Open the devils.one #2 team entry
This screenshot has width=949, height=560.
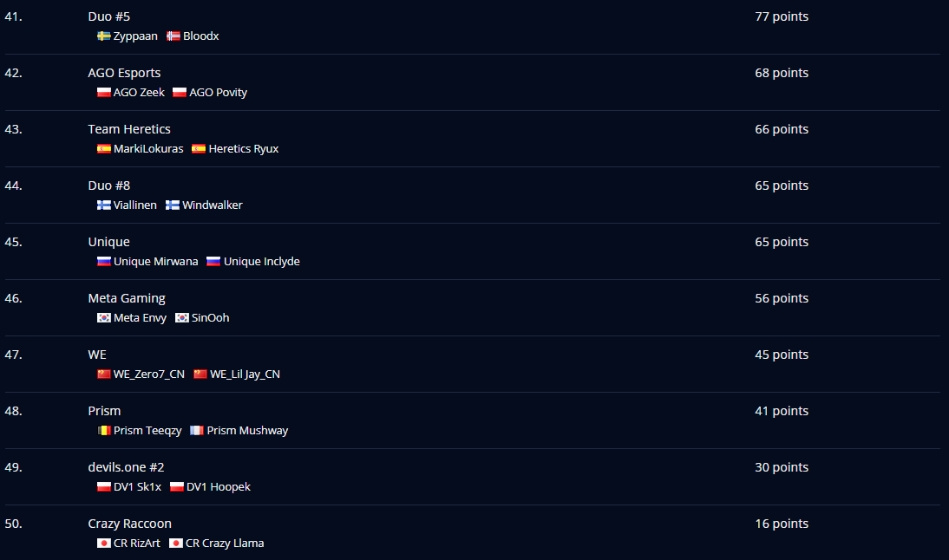pyautogui.click(x=126, y=467)
